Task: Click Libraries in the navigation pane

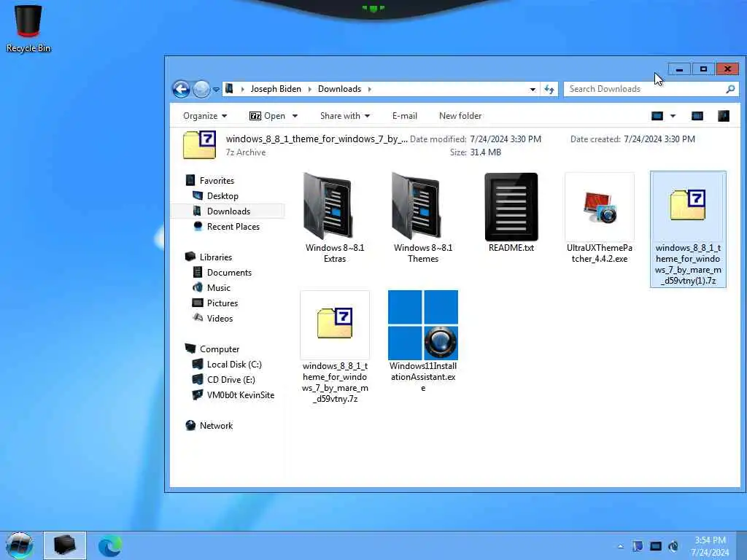Action: pyautogui.click(x=215, y=257)
